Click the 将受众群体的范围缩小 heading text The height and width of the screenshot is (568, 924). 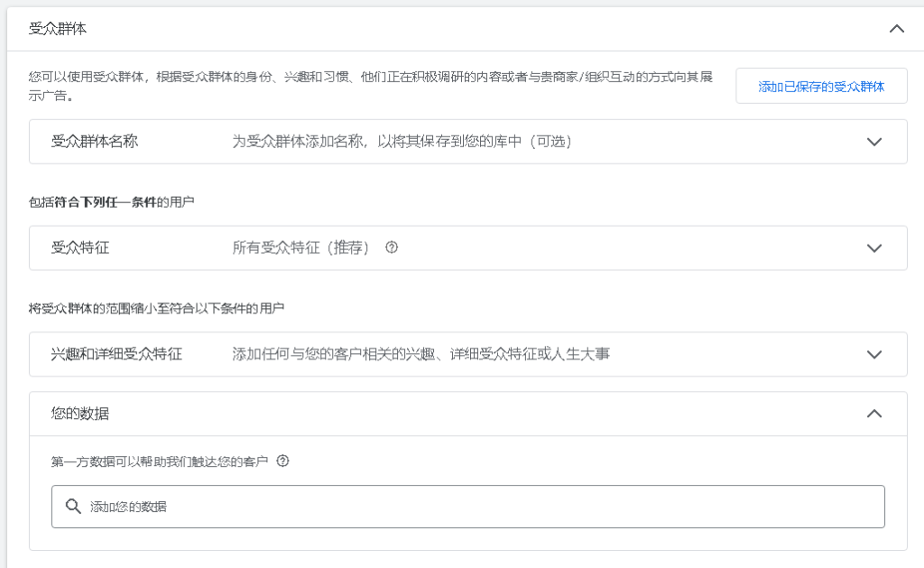(x=157, y=309)
